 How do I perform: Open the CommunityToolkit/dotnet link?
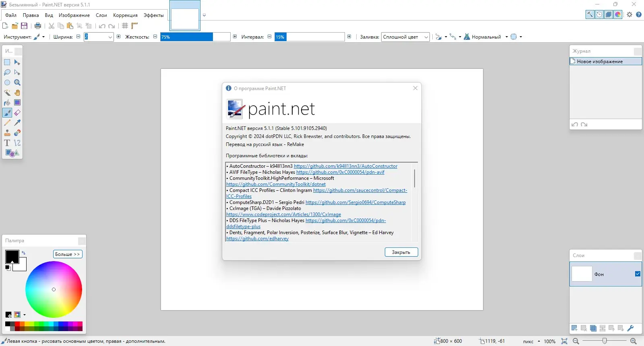click(x=276, y=184)
